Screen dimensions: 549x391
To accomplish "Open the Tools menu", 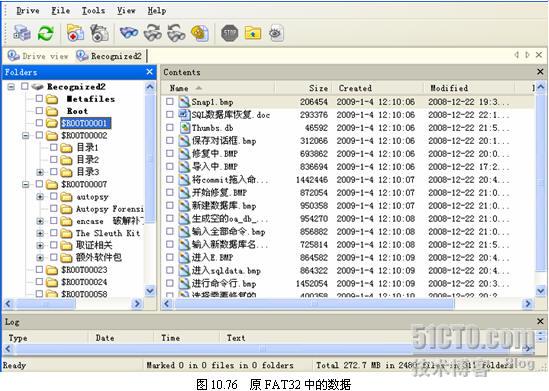I will (x=93, y=11).
